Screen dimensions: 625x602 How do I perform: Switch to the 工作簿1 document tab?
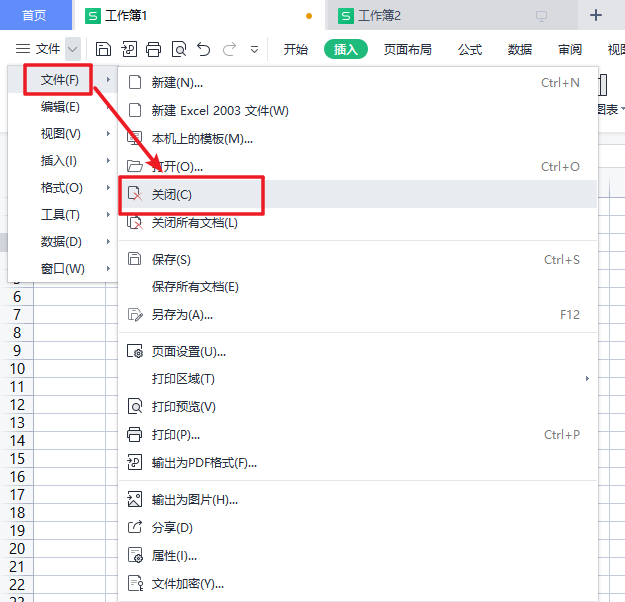199,15
